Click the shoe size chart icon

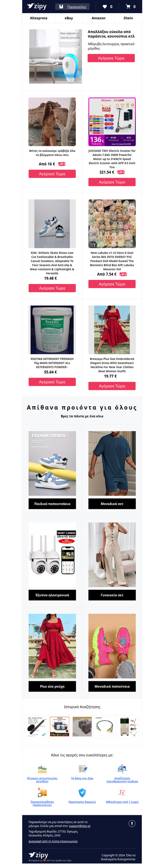pyautogui.click(x=42, y=769)
